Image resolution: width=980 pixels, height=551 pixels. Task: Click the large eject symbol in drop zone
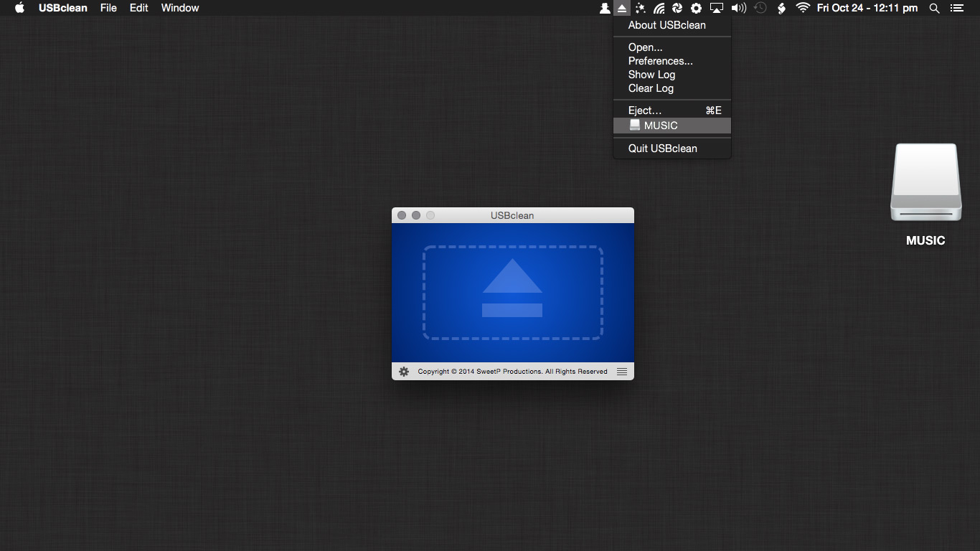pos(512,288)
